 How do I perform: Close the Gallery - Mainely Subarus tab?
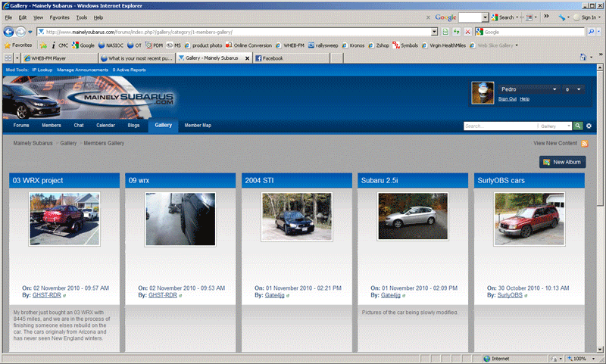pos(248,58)
